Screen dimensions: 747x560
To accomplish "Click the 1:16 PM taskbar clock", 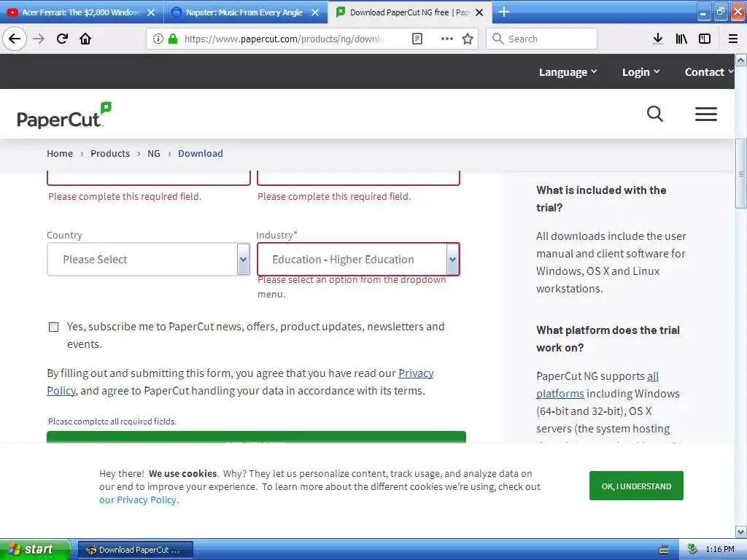I will (720, 550).
